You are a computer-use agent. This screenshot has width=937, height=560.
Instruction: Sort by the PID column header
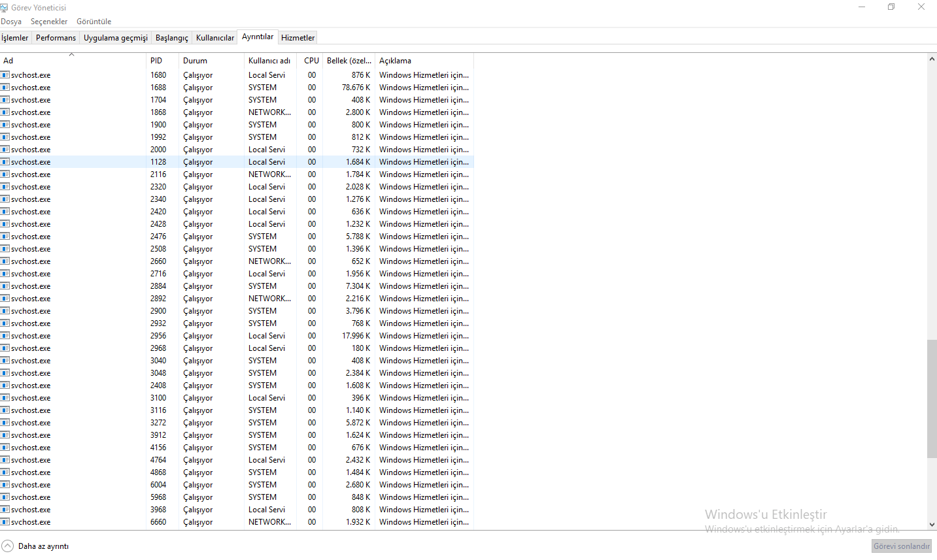pos(162,61)
